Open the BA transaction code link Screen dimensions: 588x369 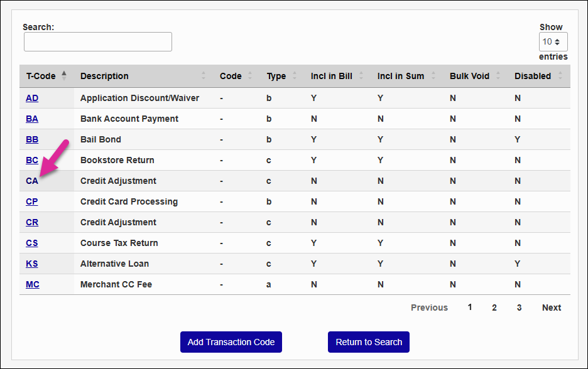(32, 119)
